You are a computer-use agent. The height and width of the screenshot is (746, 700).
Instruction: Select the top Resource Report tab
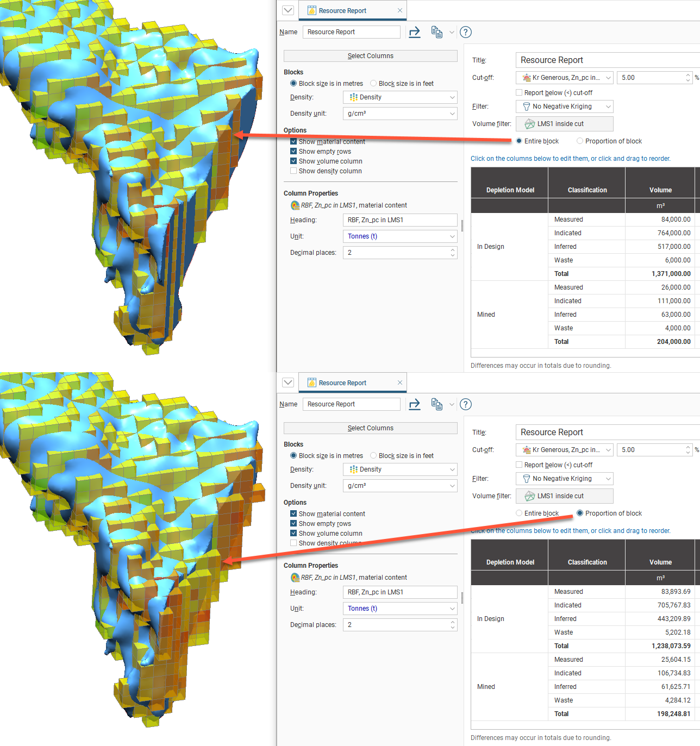[x=342, y=11]
